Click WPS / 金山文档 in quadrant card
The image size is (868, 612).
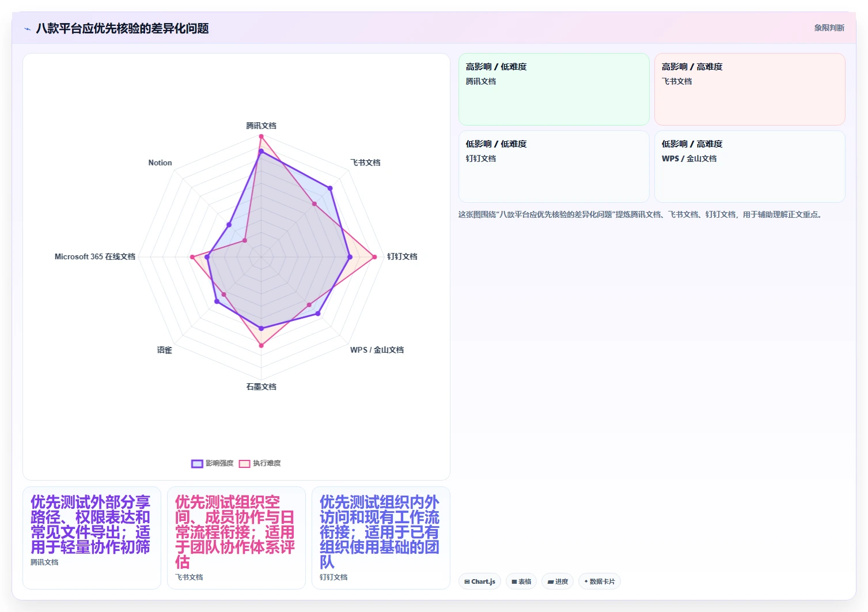coord(689,158)
